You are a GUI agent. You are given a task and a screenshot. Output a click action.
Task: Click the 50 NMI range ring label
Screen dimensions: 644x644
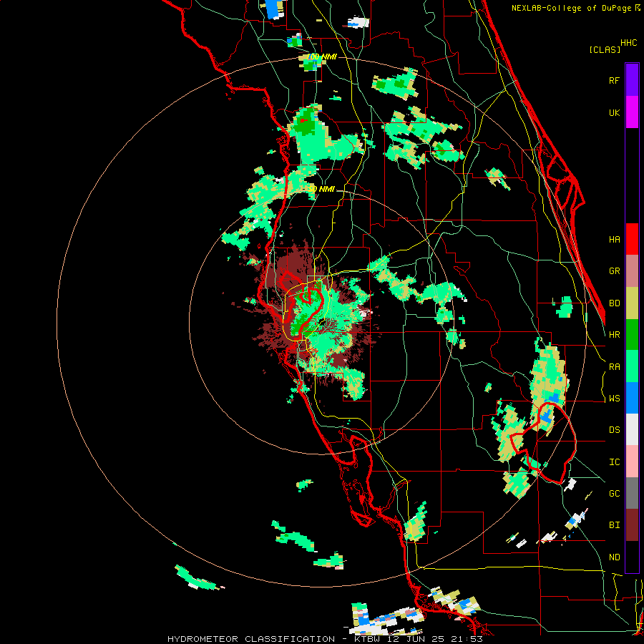pyautogui.click(x=321, y=189)
